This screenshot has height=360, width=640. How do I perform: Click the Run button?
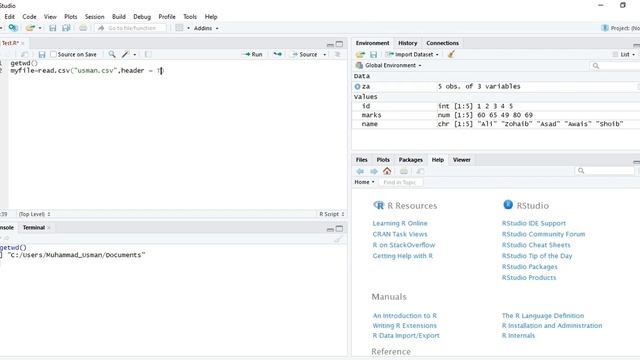[x=252, y=54]
